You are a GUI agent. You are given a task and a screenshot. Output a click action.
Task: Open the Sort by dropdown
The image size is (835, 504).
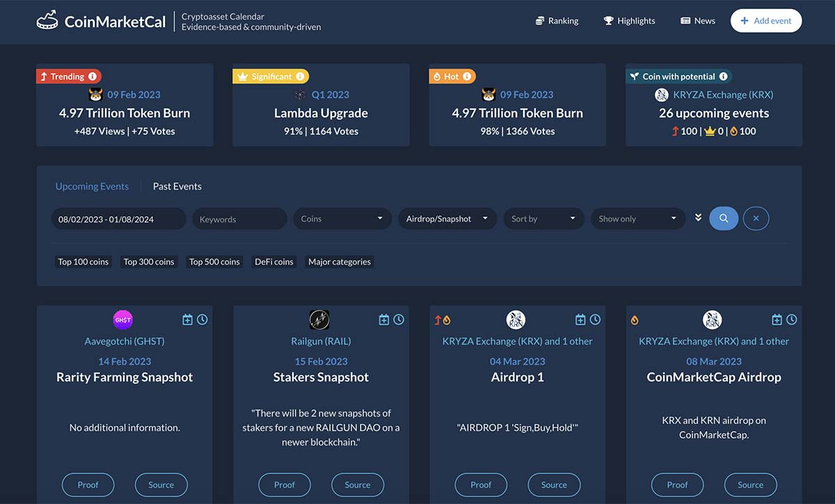click(543, 218)
